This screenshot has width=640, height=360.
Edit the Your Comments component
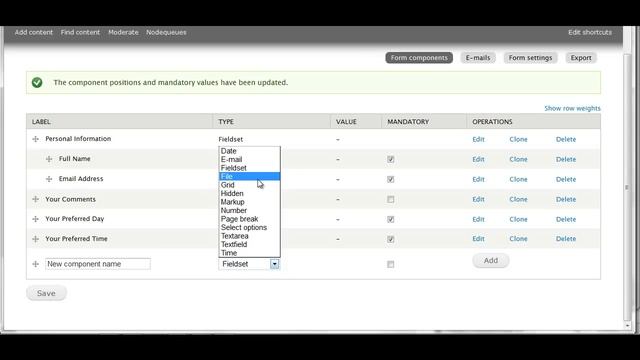[478, 199]
